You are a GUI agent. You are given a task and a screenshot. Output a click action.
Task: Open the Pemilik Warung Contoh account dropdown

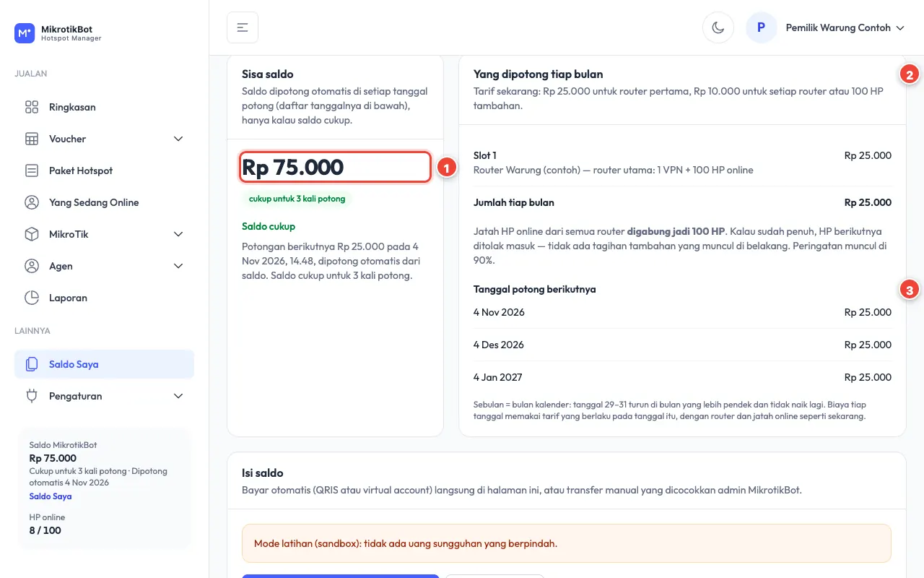pyautogui.click(x=826, y=27)
